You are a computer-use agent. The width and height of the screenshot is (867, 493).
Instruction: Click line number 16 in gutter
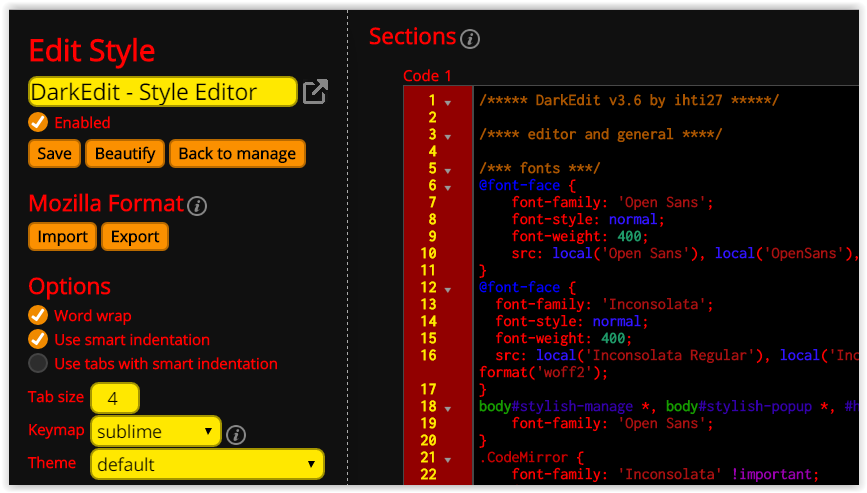(x=429, y=355)
